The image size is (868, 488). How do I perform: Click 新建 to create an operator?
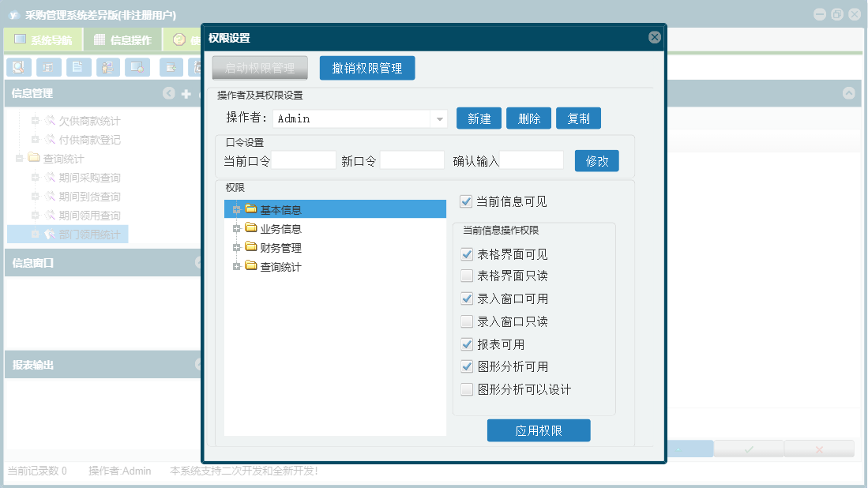point(479,118)
